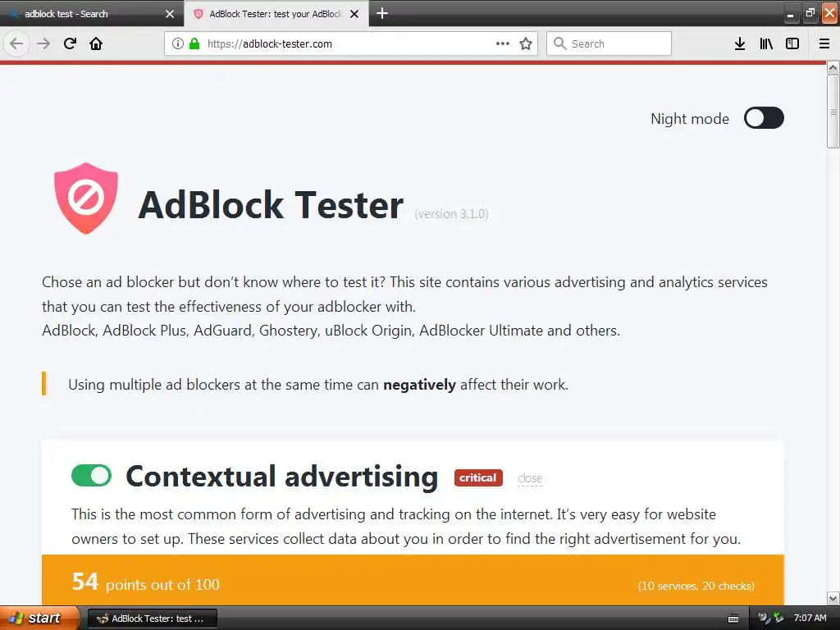The image size is (840, 630).
Task: Close the AdBlock Tester tab
Action: [x=354, y=14]
